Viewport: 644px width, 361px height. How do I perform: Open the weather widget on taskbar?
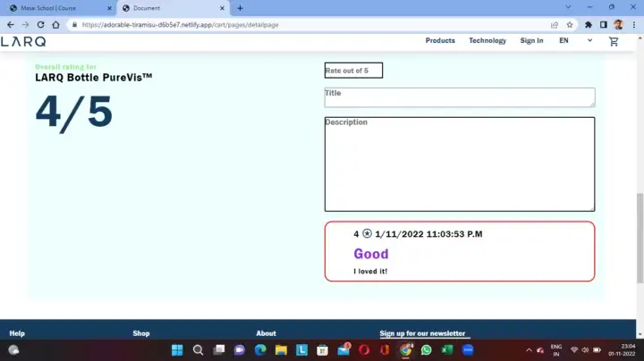coord(13,350)
